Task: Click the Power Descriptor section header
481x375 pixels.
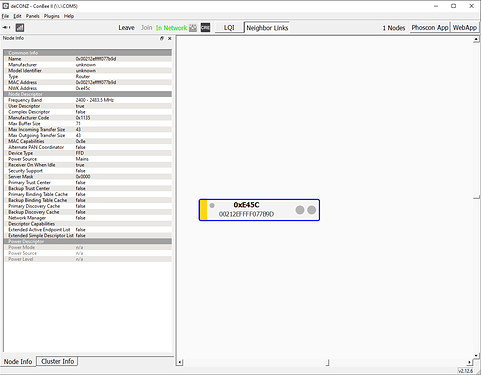Action: point(88,241)
